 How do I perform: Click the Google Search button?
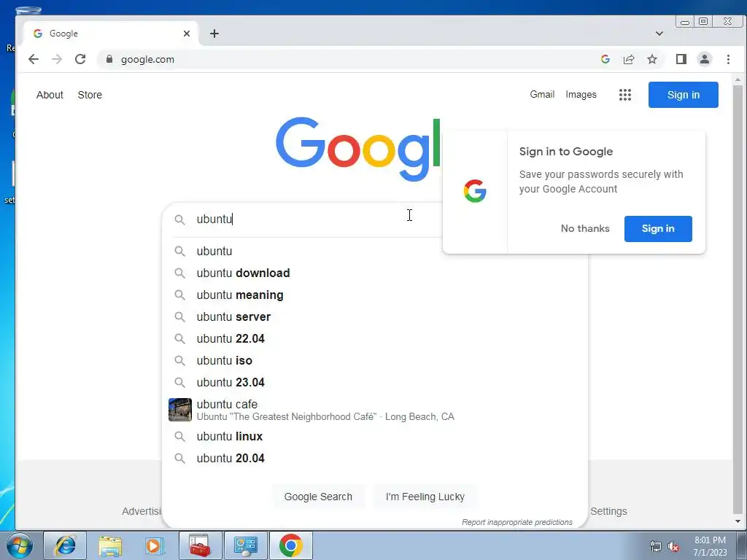tap(318, 497)
